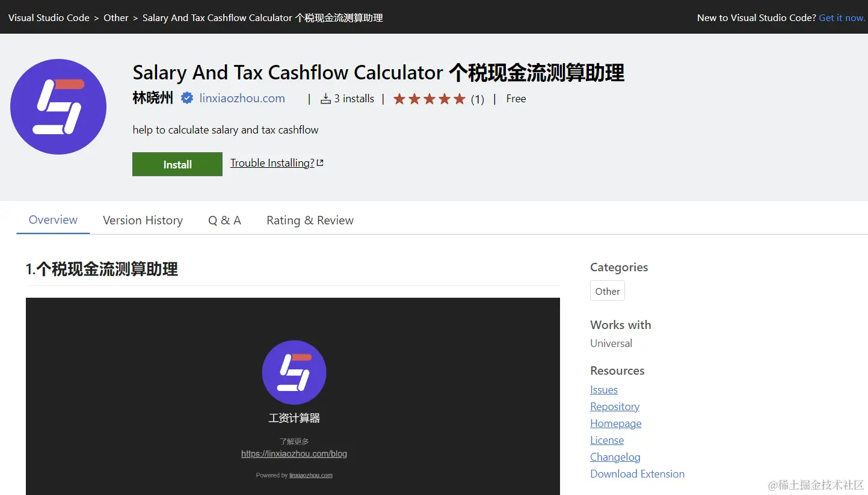Click the five-star rating icons
The image size is (868, 495).
point(429,99)
